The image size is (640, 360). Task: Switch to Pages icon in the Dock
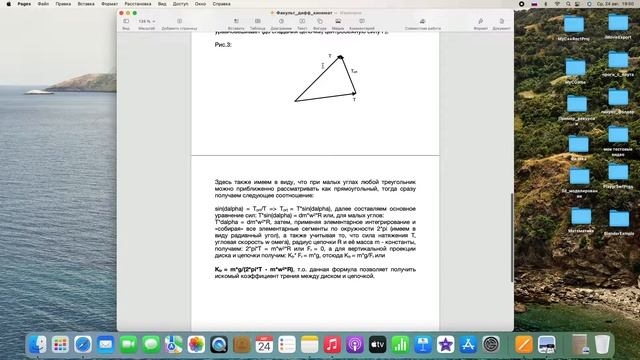[524, 344]
